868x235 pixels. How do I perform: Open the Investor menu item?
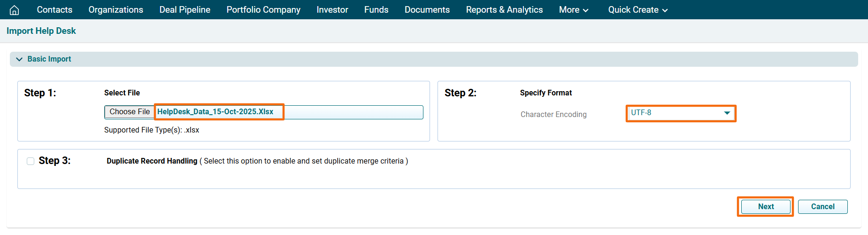click(x=332, y=10)
